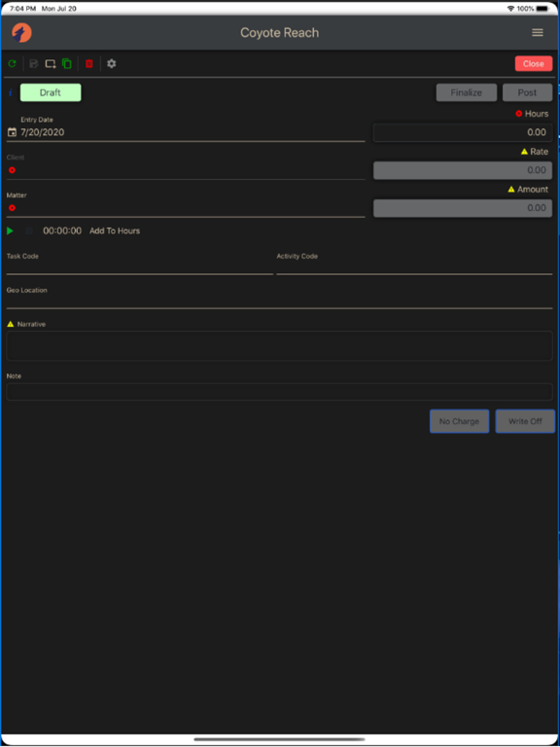
Task: Open the Activity Code field
Action: tap(414, 267)
